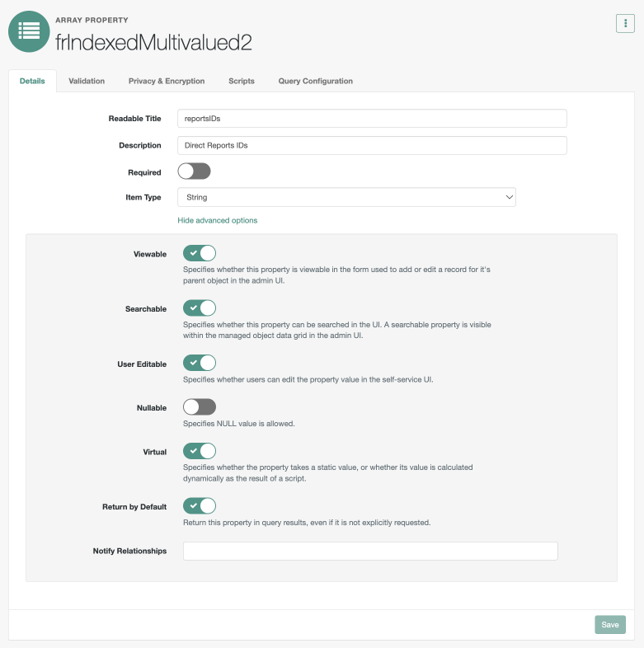Viewport: 644px width, 648px height.
Task: Open the three-dot options menu
Action: [625, 23]
